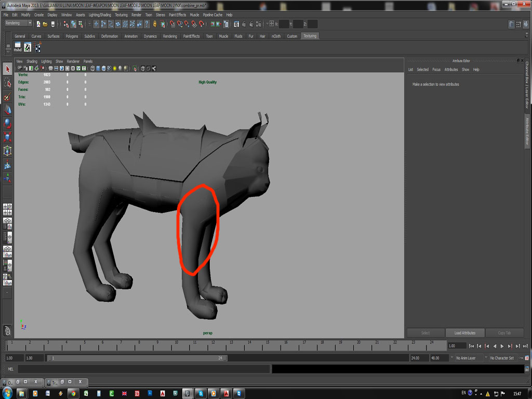Toggle the default lighting in viewport bar

click(114, 68)
